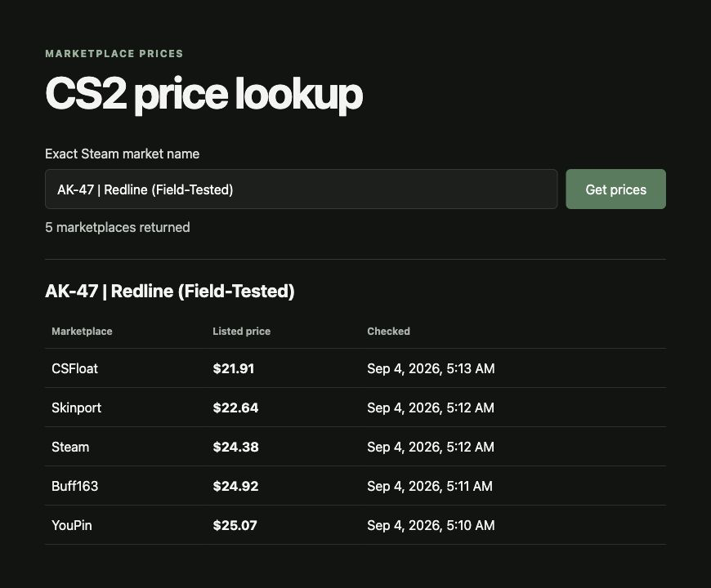
Task: Select the $21.91 price cell
Action: pyautogui.click(x=234, y=368)
